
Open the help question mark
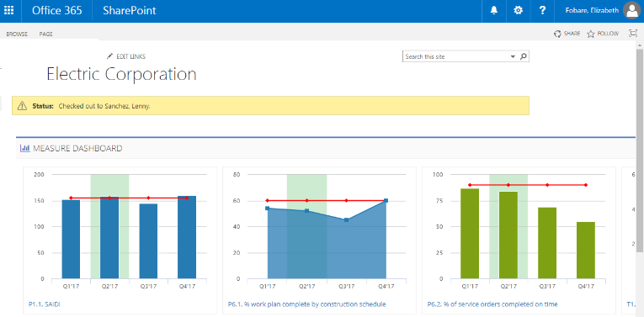click(542, 11)
